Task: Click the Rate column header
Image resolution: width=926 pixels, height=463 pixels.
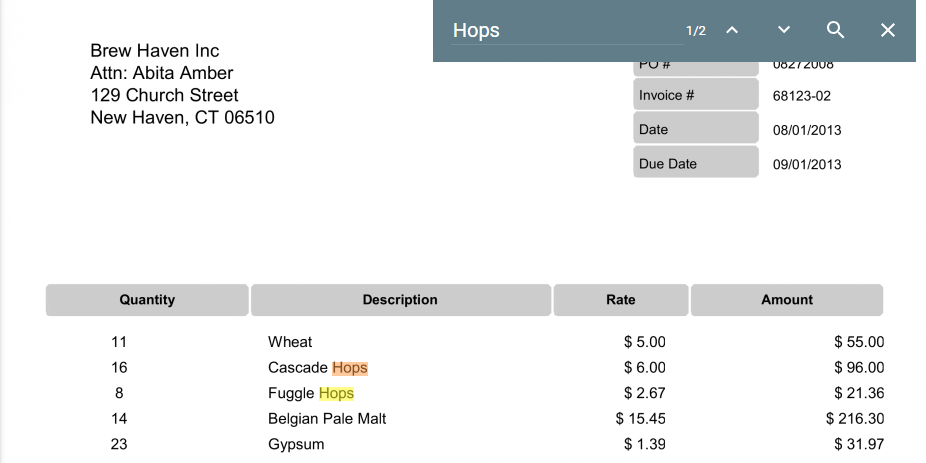Action: click(620, 300)
